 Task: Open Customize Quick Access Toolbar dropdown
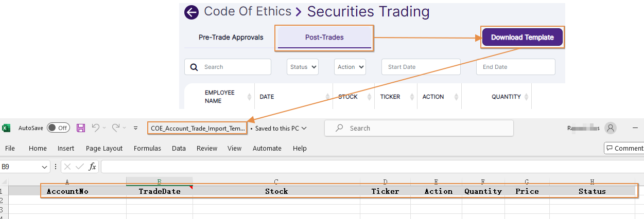point(135,128)
